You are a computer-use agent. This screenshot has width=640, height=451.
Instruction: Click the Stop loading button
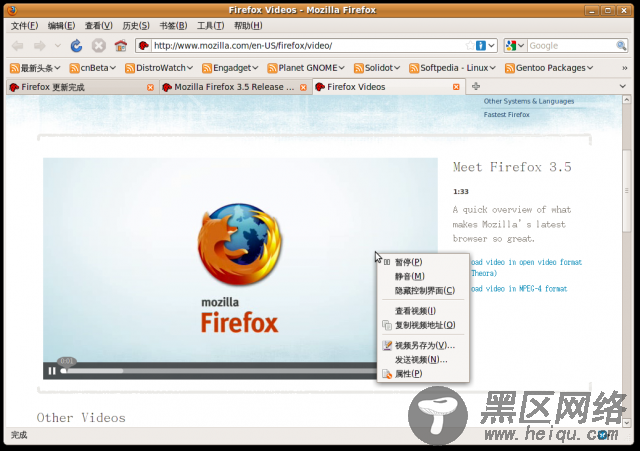pyautogui.click(x=98, y=46)
